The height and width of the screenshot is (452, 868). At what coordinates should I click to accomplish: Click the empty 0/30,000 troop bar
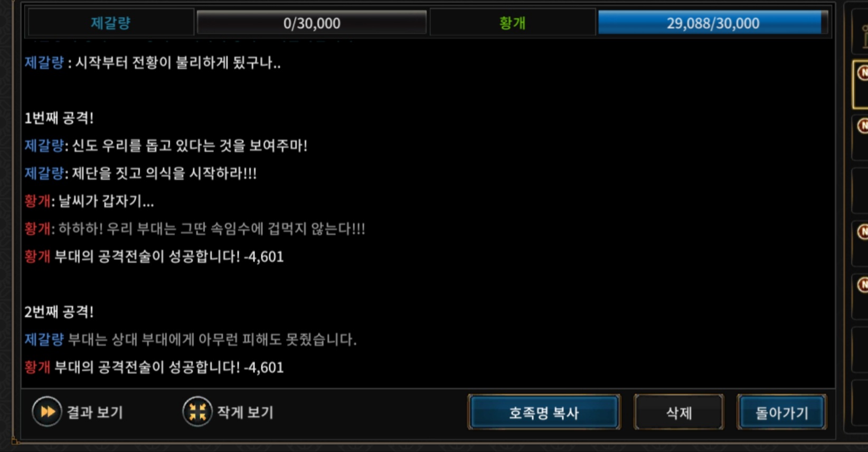312,23
